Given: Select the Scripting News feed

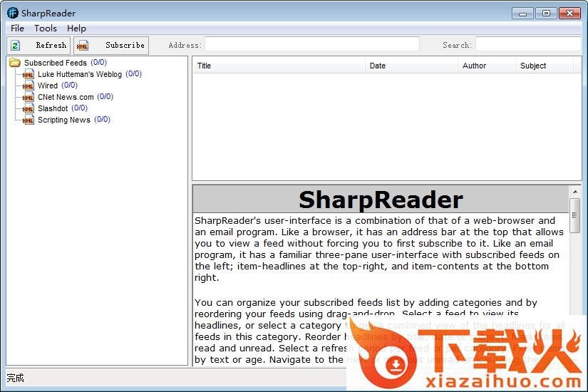Looking at the screenshot, I should tap(64, 120).
